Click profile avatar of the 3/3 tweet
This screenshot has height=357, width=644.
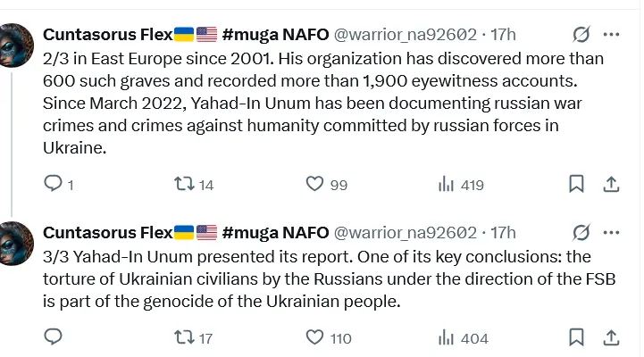[14, 241]
